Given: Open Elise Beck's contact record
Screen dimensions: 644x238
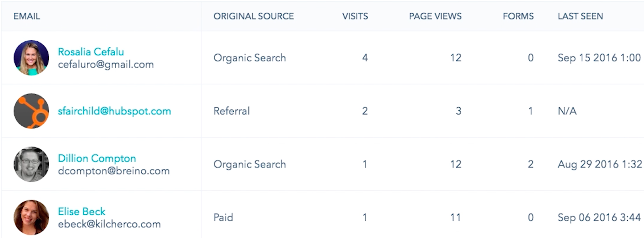Looking at the screenshot, I should 82,212.
